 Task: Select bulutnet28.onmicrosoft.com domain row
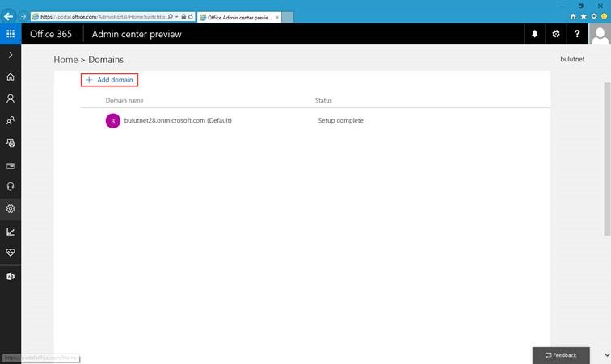tap(316, 121)
